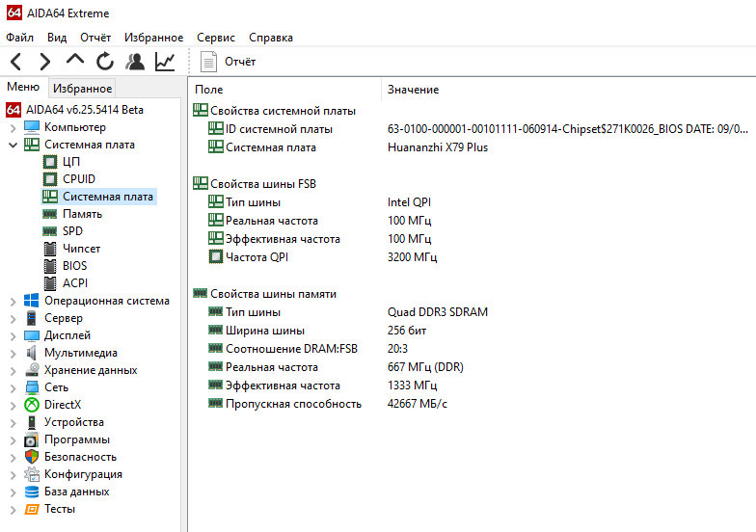This screenshot has height=532, width=756.
Task: Open the Отчёт menu in the menu bar
Action: (95, 38)
